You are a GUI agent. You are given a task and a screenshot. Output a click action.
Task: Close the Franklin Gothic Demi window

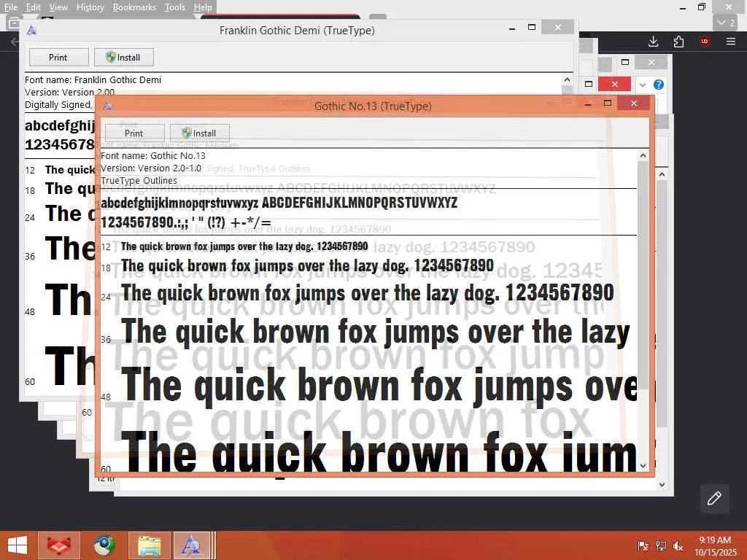pos(558,27)
